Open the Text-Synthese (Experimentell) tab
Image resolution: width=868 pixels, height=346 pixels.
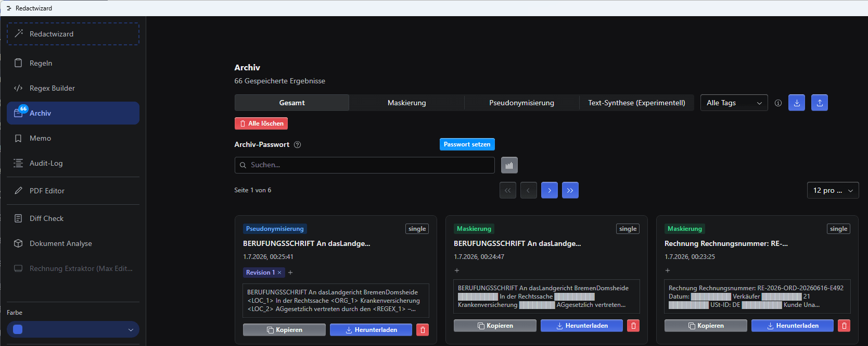(636, 103)
